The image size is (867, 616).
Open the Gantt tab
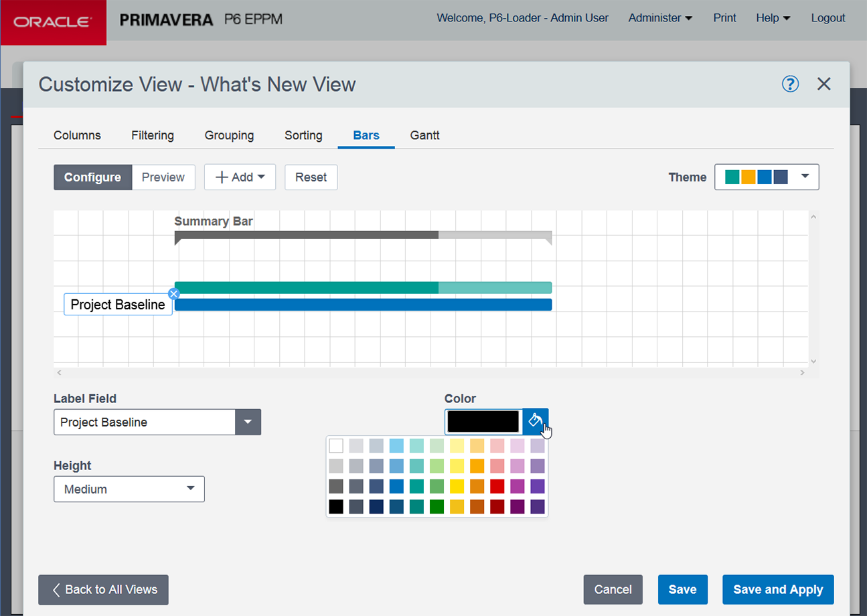tap(424, 135)
